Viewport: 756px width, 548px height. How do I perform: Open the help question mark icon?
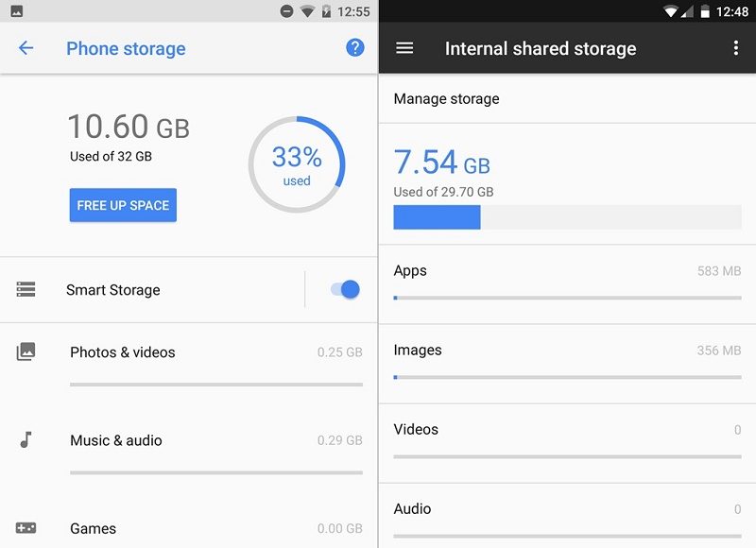point(355,47)
